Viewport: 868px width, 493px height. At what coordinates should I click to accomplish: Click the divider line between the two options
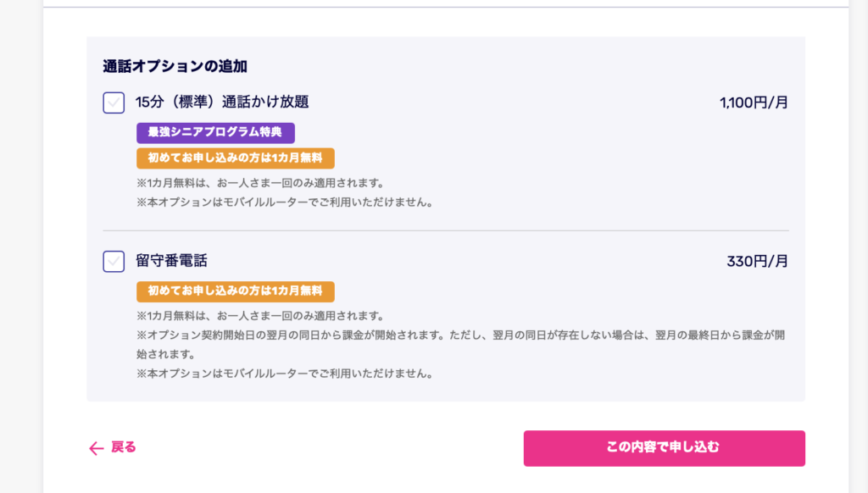[446, 230]
